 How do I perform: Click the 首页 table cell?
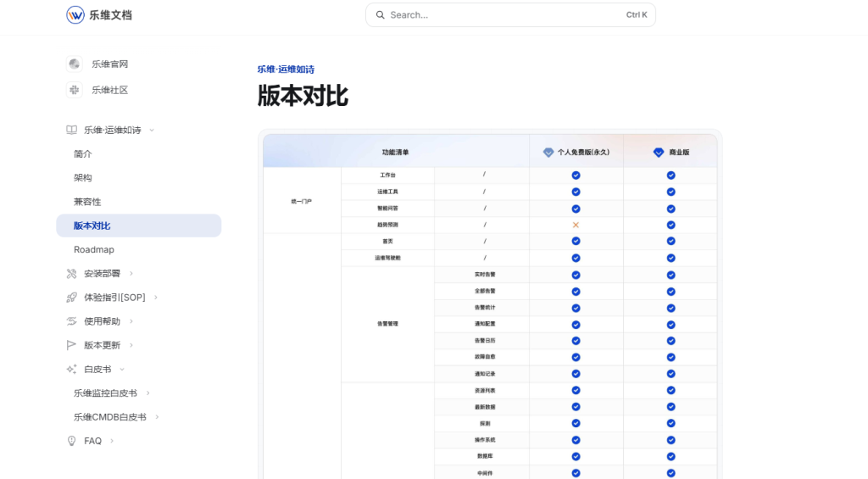[387, 242]
